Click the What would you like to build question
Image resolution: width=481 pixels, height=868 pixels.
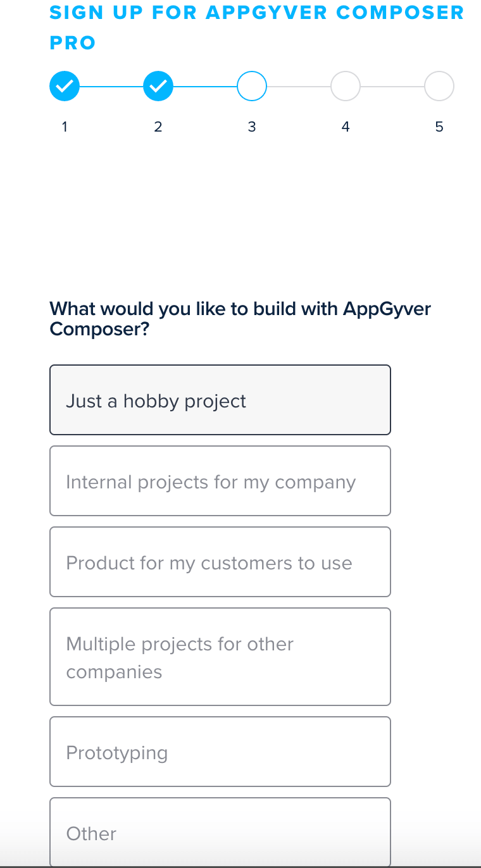[x=240, y=319]
